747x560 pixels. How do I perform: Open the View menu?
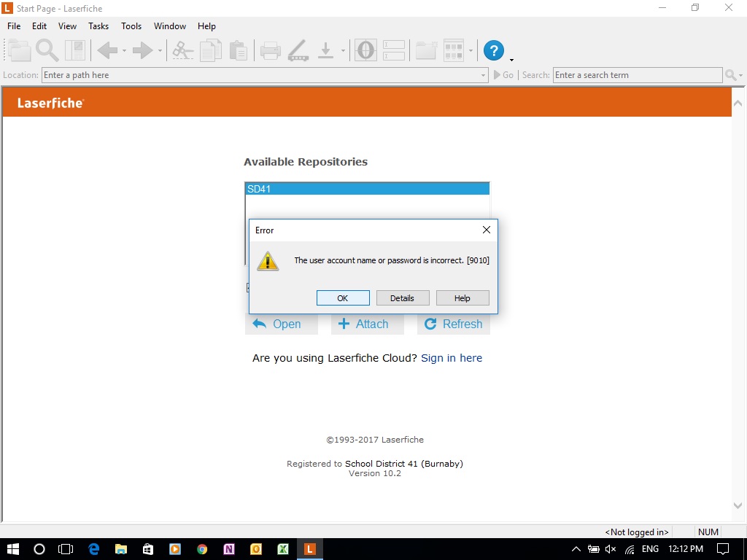67,26
